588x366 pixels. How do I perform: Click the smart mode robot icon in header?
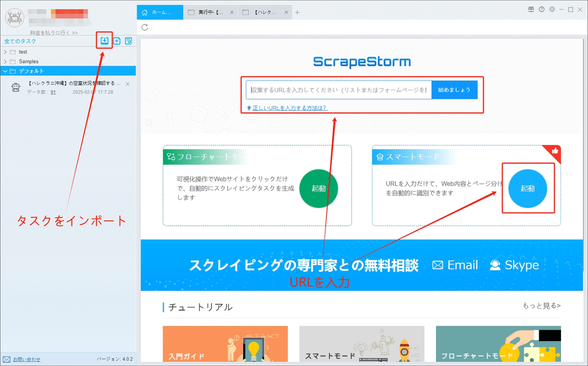pyautogui.click(x=380, y=157)
